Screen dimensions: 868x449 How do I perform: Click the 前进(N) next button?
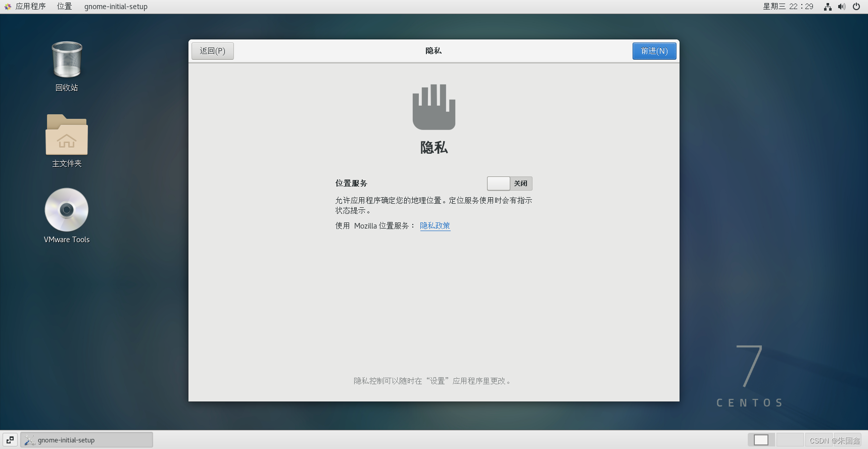point(654,51)
